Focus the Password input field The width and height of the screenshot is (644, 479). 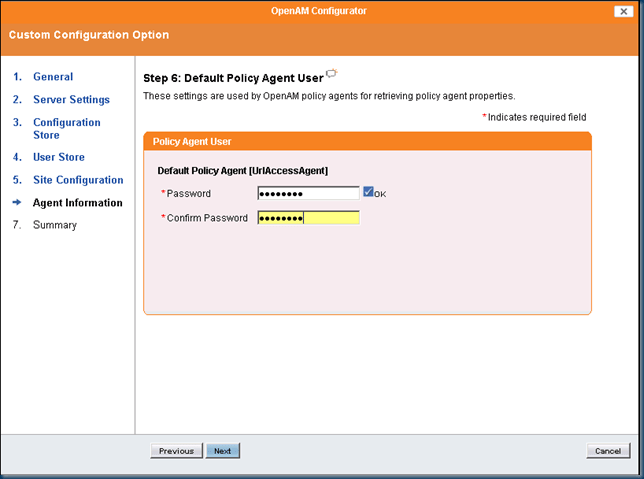(x=308, y=193)
